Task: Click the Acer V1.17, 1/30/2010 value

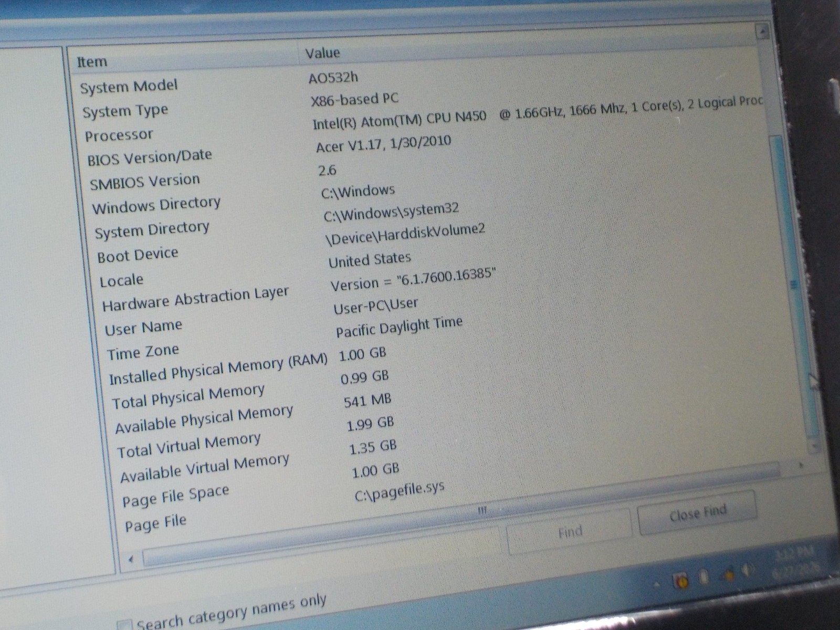Action: [383, 144]
